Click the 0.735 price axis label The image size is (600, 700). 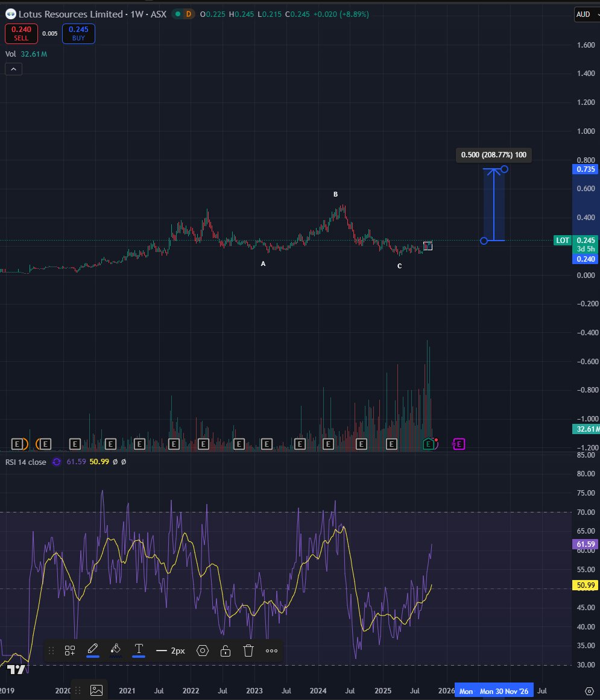(x=586, y=169)
